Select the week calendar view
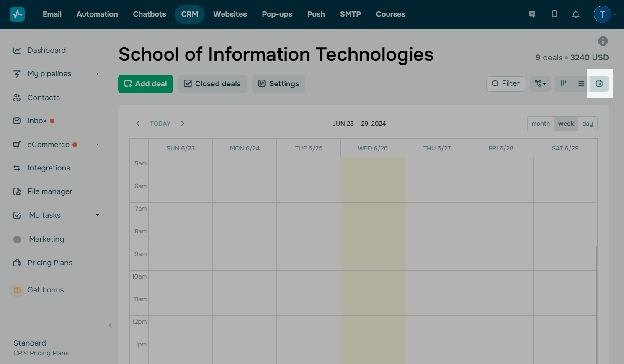Image resolution: width=624 pixels, height=364 pixels. coord(566,124)
